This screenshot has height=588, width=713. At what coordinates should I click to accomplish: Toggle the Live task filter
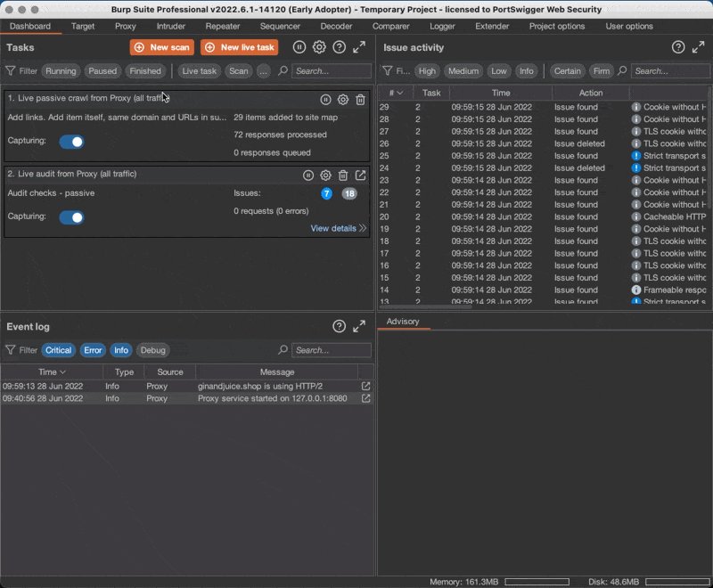pyautogui.click(x=199, y=71)
